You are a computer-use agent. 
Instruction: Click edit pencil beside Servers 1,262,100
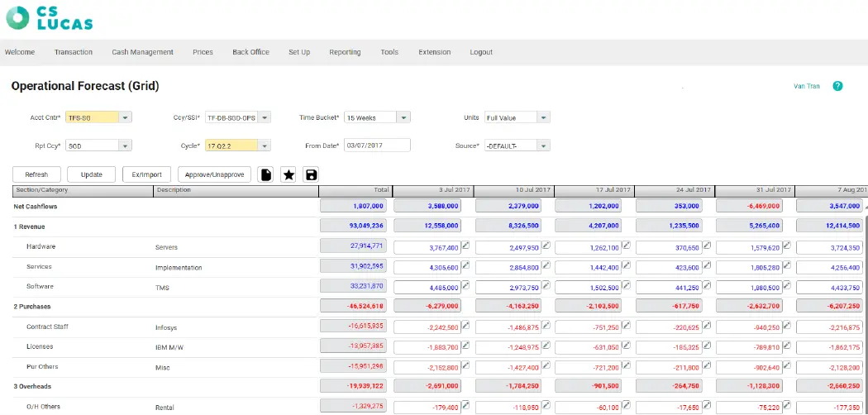[626, 246]
